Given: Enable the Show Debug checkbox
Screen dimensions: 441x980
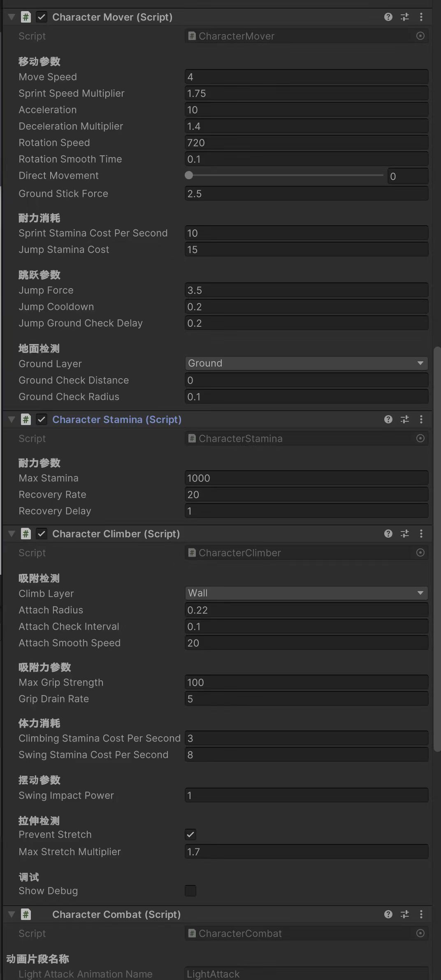Looking at the screenshot, I should tap(190, 891).
